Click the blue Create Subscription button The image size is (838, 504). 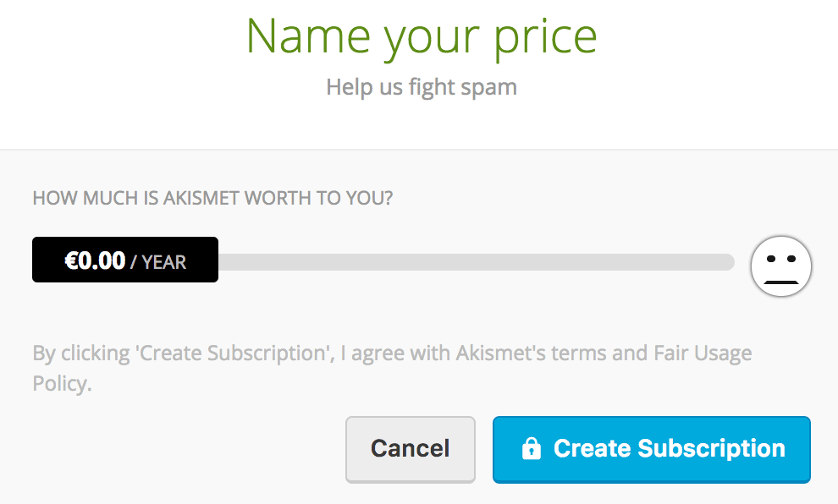(652, 449)
